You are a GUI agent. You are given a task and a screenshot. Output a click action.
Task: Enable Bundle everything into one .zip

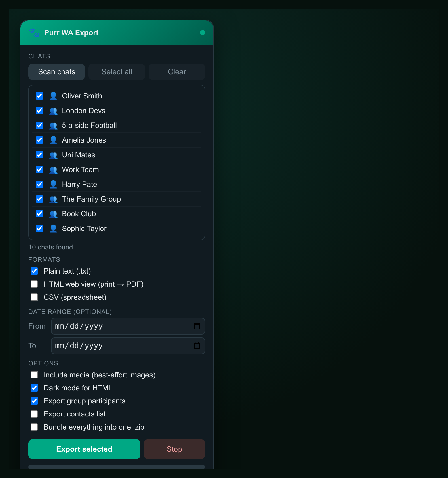click(x=34, y=427)
